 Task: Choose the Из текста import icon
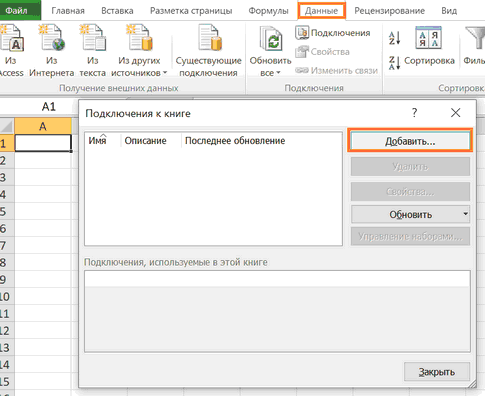93,38
